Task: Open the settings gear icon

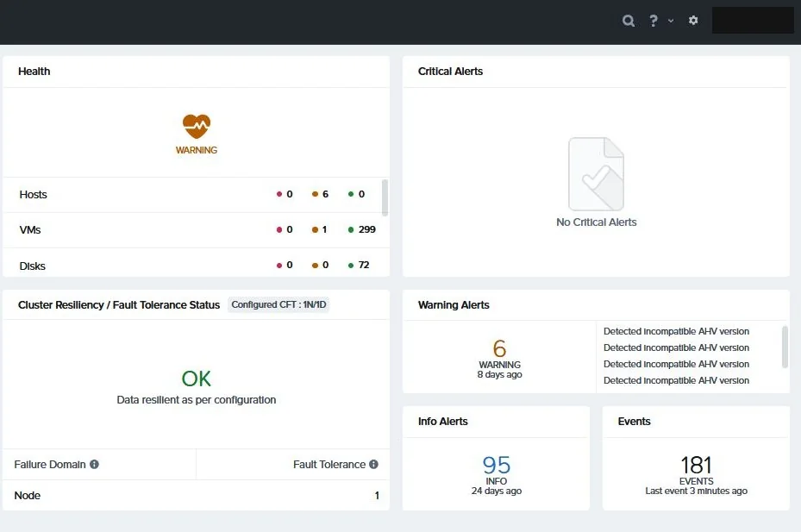Action: 693,21
